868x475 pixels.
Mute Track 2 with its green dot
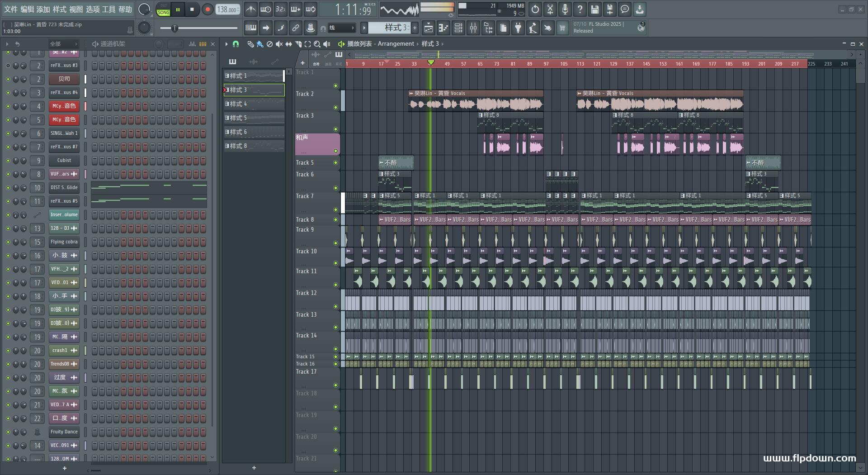335,107
